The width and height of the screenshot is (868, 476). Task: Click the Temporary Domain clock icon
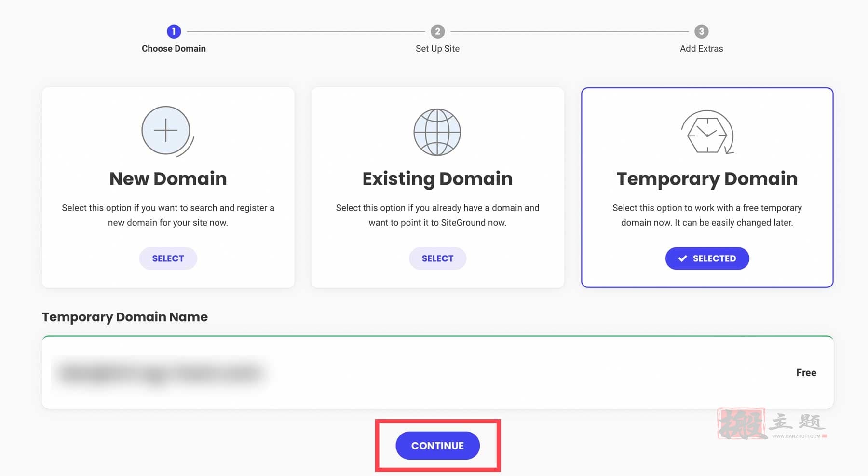click(x=707, y=132)
